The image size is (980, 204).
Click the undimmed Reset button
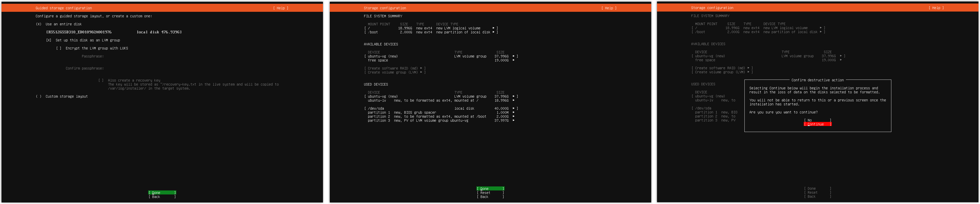(490, 193)
